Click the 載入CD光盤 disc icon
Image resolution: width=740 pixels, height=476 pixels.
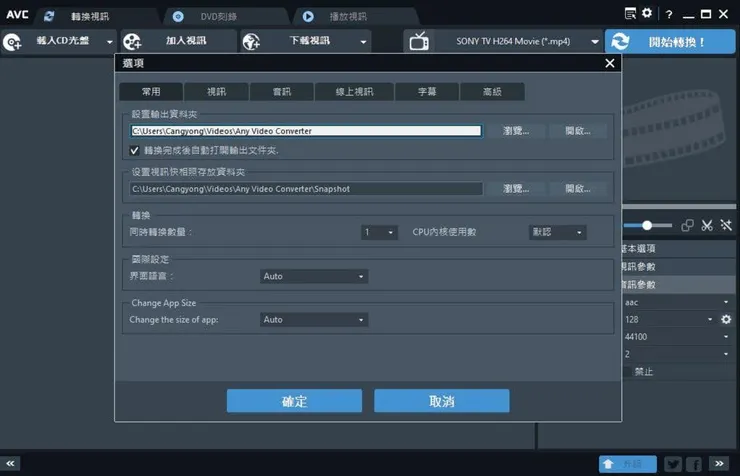click(x=12, y=42)
